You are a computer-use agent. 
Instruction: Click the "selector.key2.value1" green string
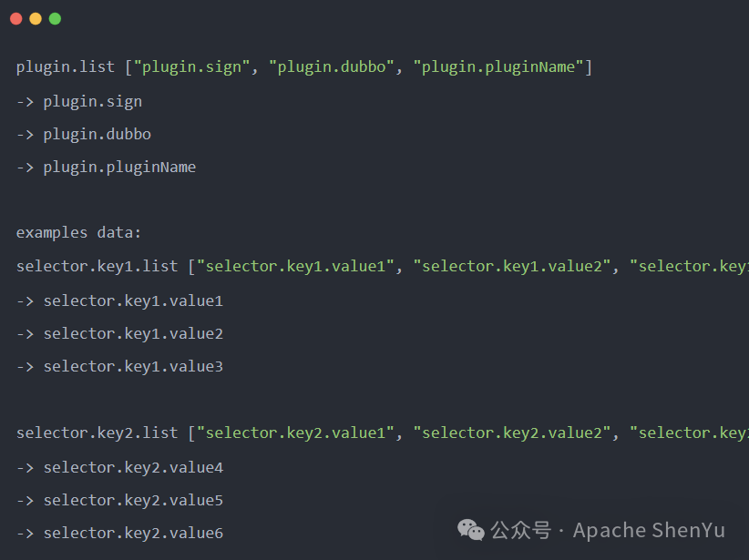[296, 433]
